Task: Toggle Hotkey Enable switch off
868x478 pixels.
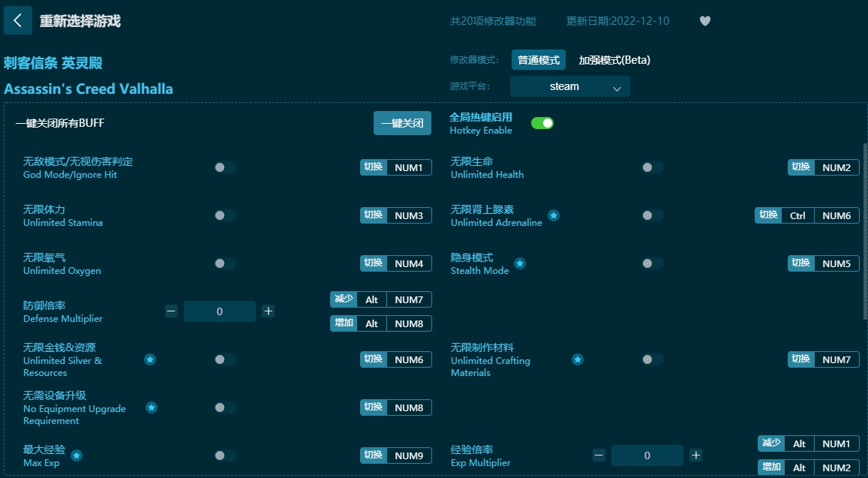Action: (x=542, y=123)
